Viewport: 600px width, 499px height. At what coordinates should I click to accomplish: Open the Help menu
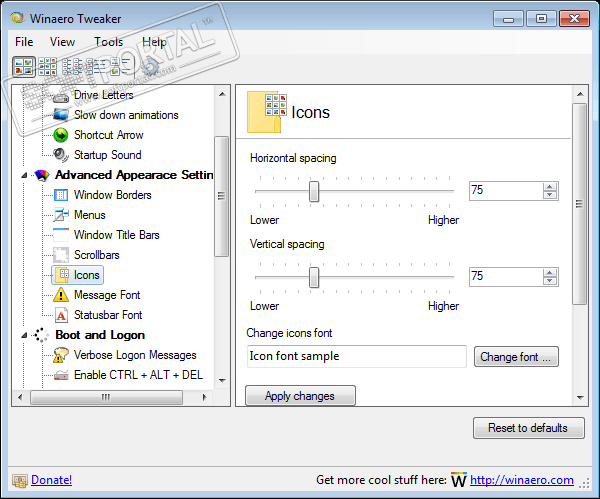point(154,42)
